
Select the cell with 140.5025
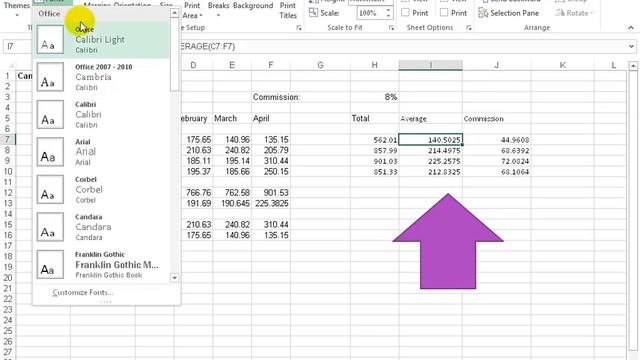(x=431, y=140)
